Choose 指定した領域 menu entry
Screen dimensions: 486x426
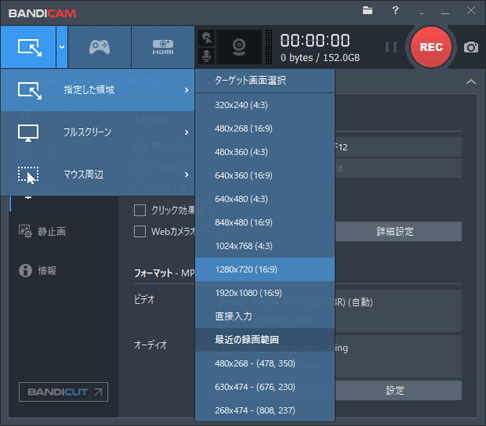click(98, 90)
